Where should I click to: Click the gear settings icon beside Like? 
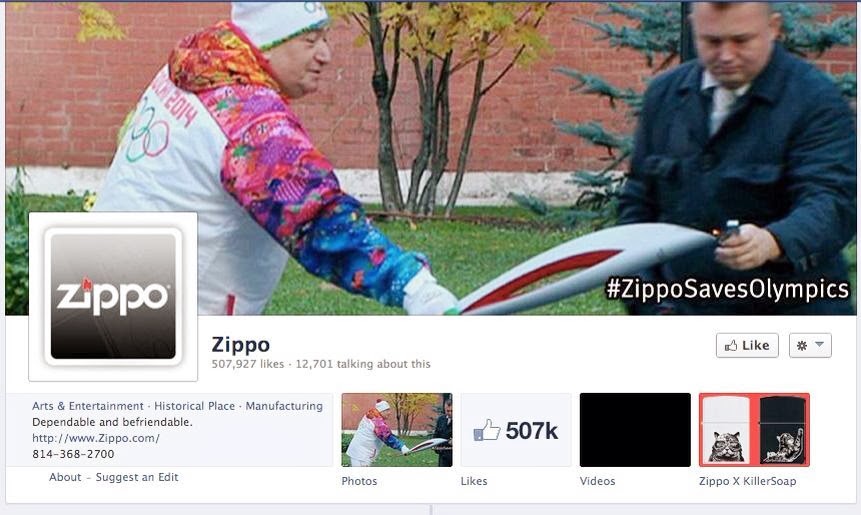(x=802, y=345)
